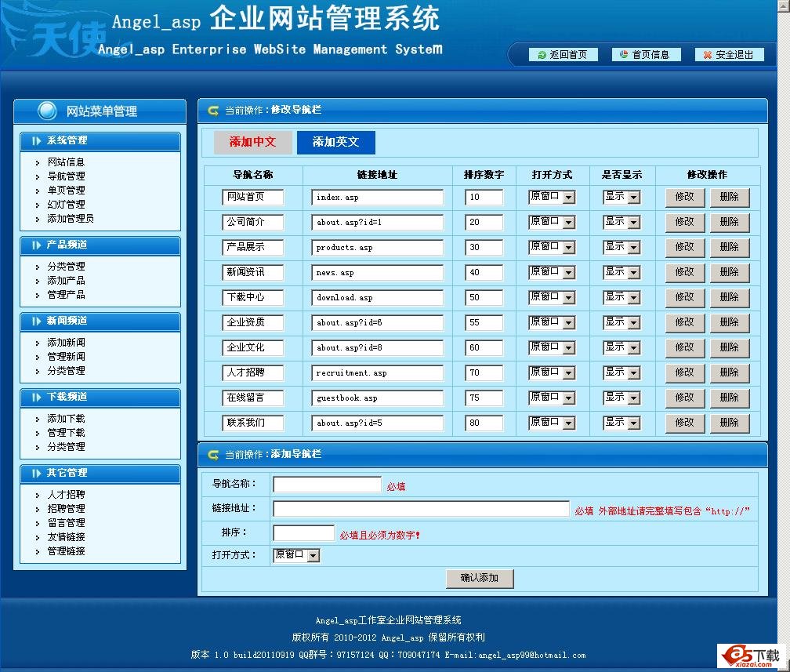Open 添加新闻 in the sidebar
790x672 pixels.
point(66,343)
